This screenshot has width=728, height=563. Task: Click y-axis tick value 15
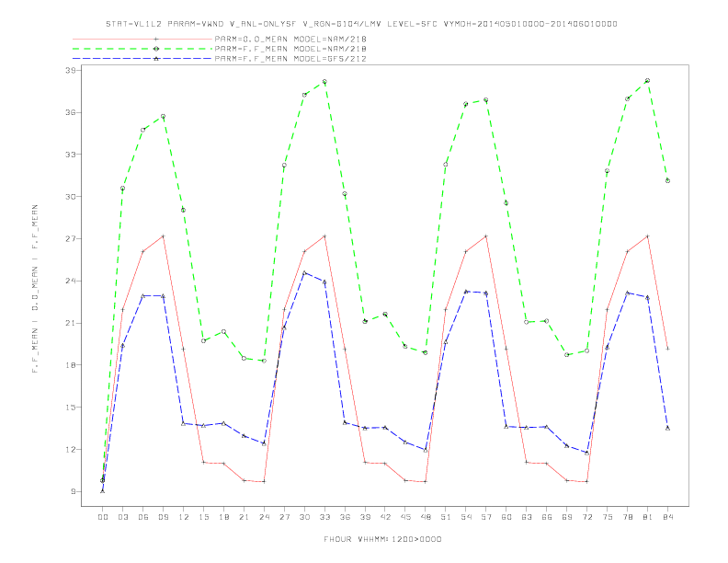(70, 408)
